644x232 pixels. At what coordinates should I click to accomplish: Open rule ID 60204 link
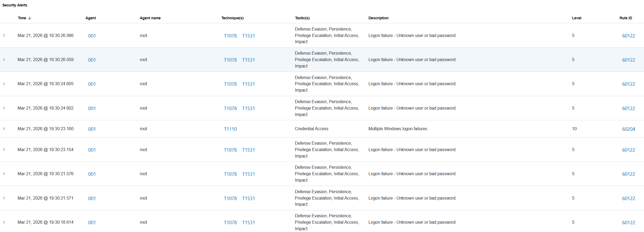click(628, 129)
